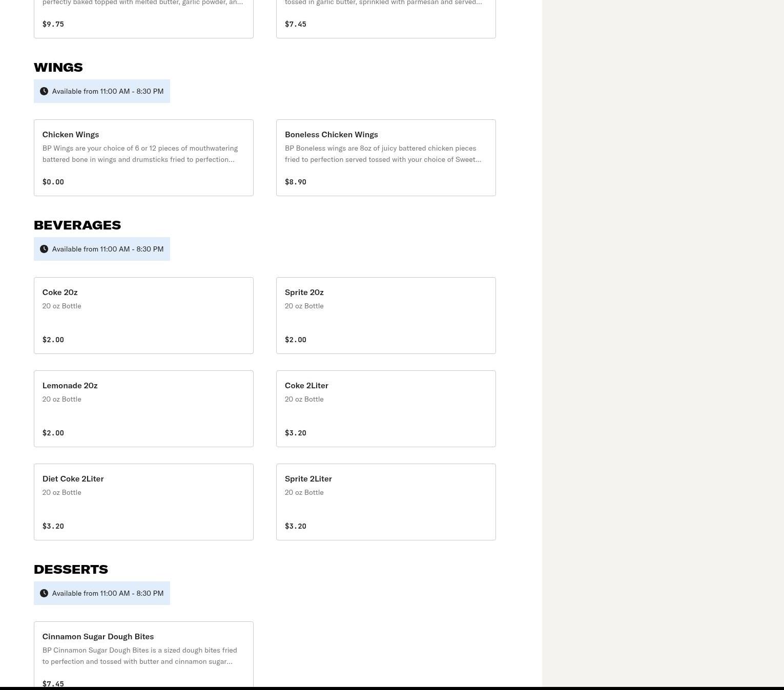Viewport: 784px width, 690px height.
Task: Click the $2.00 price on Lemonade 20z
Action: pyautogui.click(x=53, y=433)
